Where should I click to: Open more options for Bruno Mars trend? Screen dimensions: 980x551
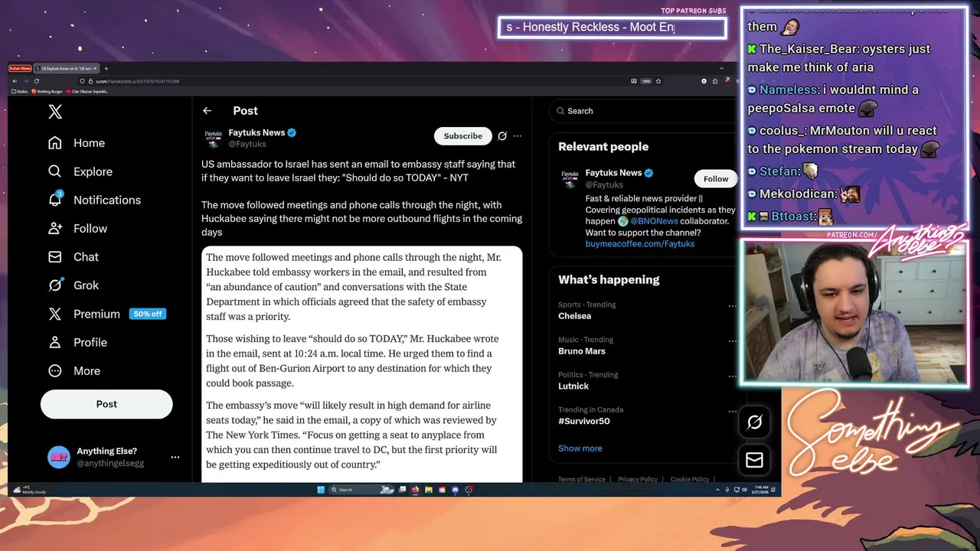(x=732, y=341)
